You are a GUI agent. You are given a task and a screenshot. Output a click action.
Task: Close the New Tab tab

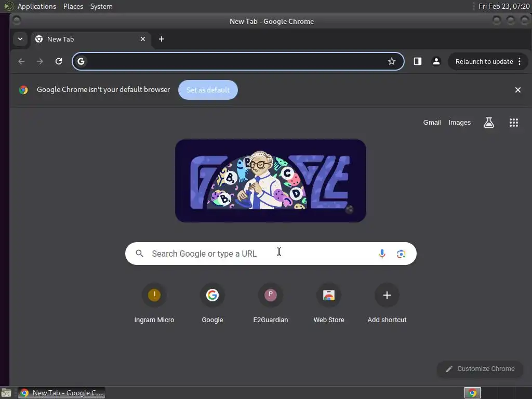point(143,39)
